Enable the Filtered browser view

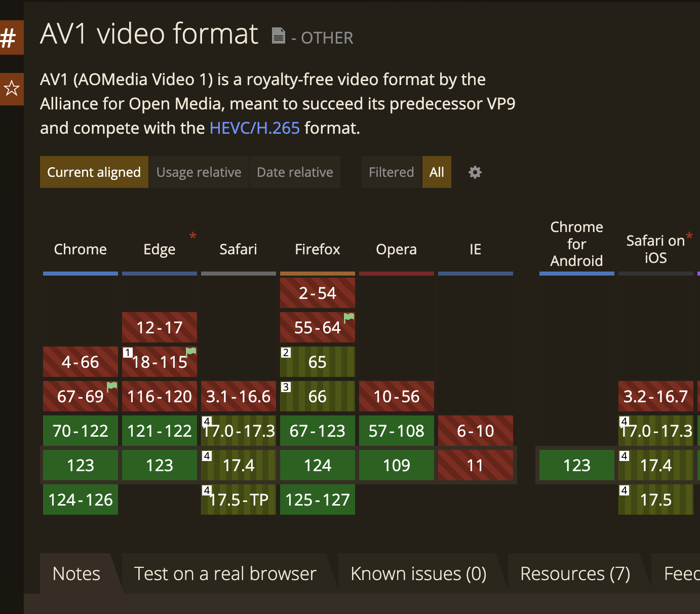391,172
